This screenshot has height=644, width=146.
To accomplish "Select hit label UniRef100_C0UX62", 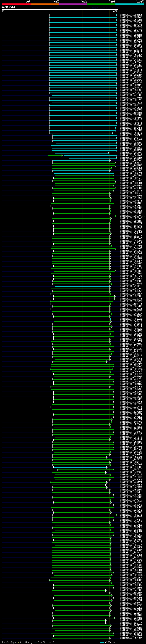I will pos(131,249).
